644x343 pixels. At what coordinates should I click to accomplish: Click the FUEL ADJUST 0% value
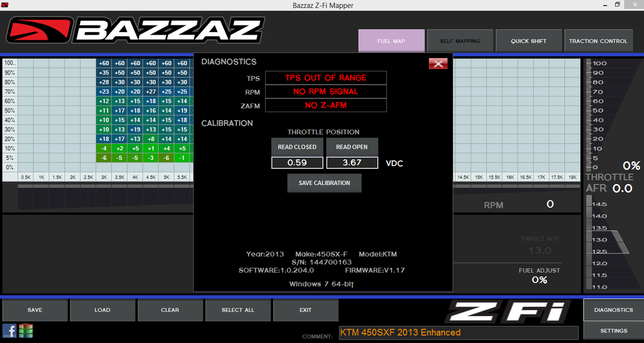point(539,280)
